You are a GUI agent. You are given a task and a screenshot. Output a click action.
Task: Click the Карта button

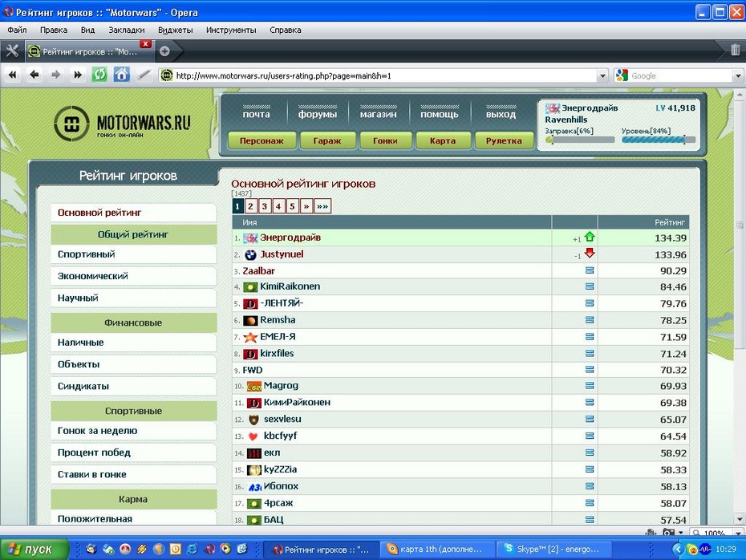[443, 141]
